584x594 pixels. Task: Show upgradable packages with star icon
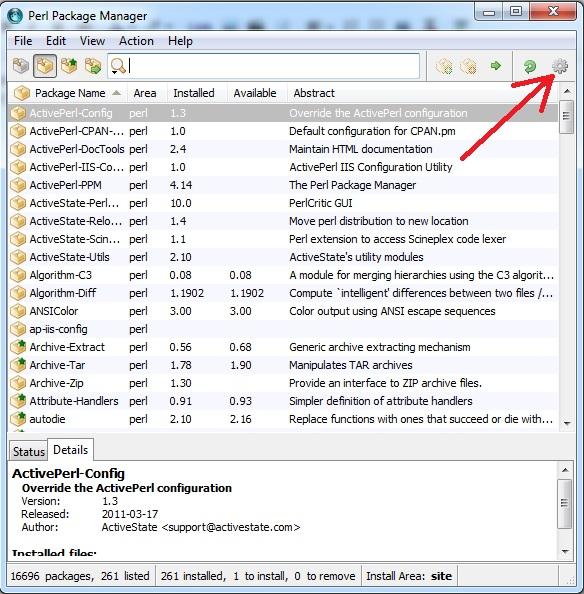click(x=69, y=66)
